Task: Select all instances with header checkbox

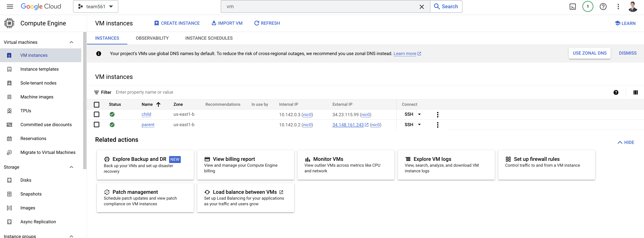Action: 96,104
